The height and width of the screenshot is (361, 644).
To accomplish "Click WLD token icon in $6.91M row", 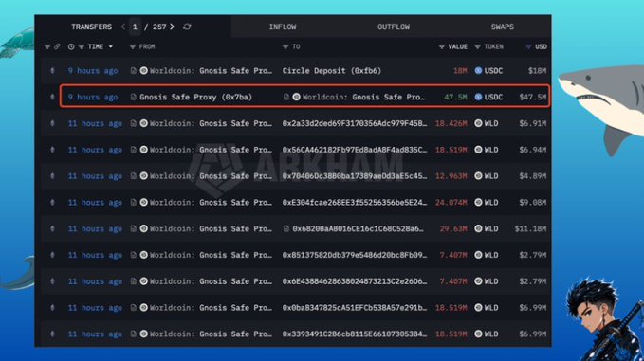I will tap(478, 123).
